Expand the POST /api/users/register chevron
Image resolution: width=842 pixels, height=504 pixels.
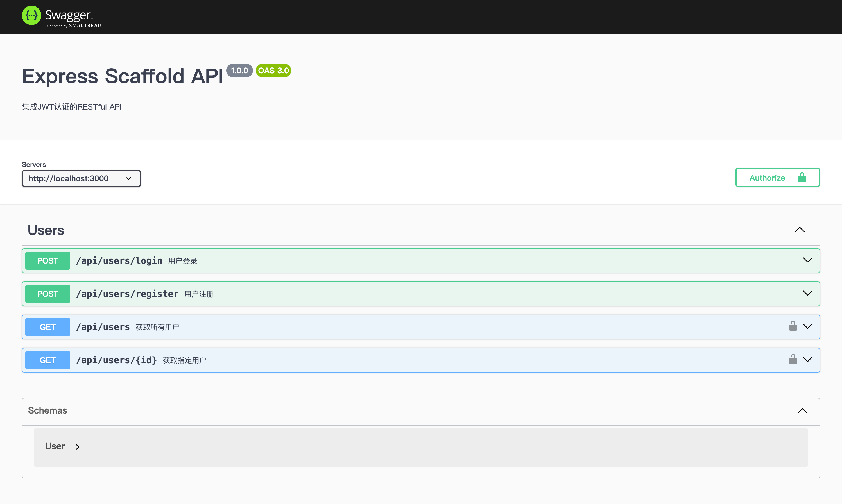(807, 293)
